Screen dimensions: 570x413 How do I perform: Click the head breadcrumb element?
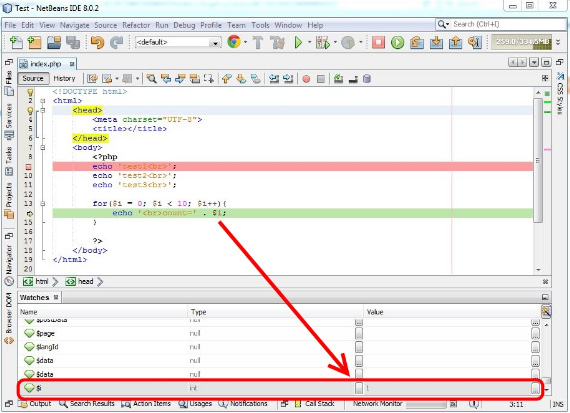(80, 282)
